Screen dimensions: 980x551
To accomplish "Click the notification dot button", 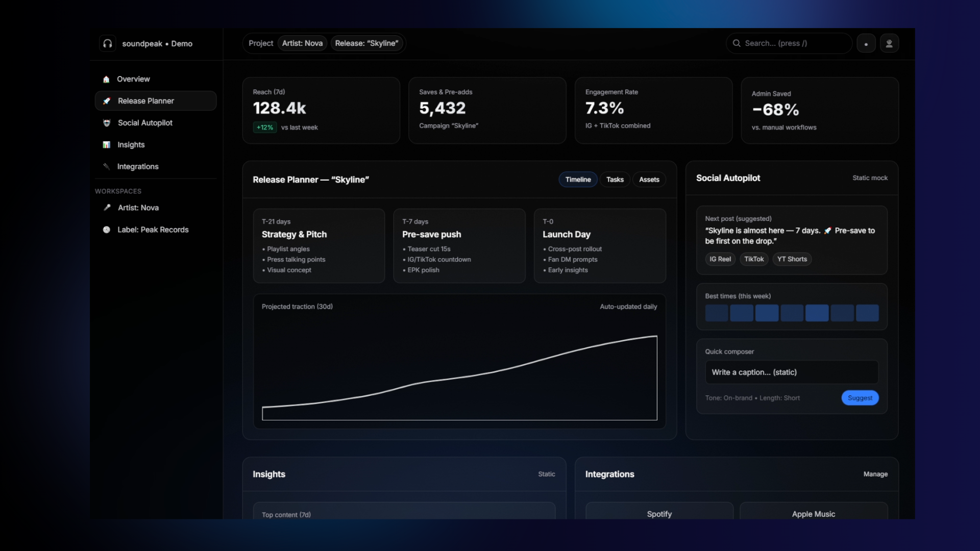I will 866,43.
